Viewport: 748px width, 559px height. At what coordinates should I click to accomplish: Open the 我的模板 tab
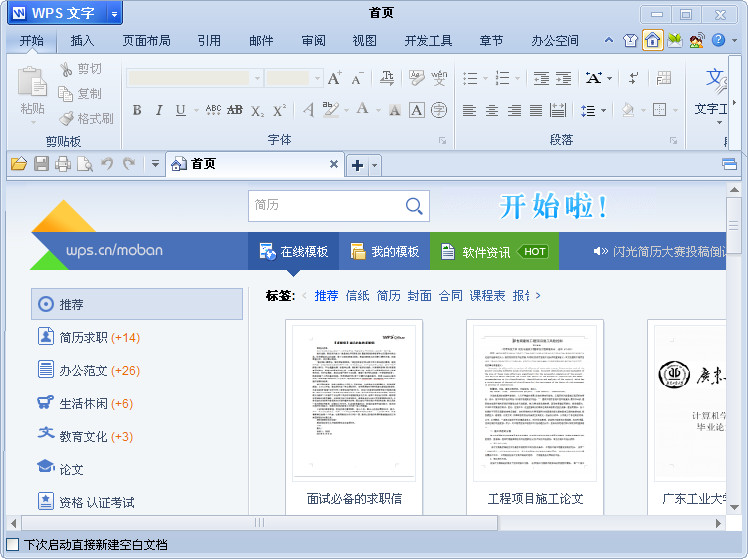coord(384,251)
